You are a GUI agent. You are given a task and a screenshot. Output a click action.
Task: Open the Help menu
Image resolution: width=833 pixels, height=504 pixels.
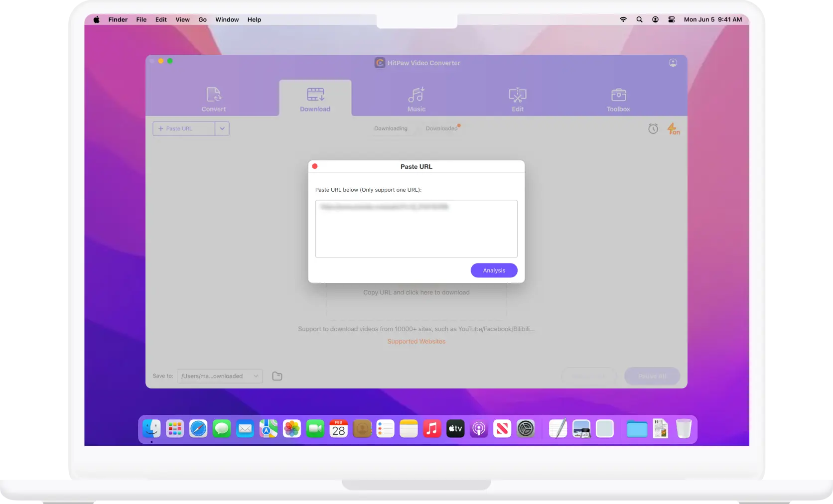[254, 19]
